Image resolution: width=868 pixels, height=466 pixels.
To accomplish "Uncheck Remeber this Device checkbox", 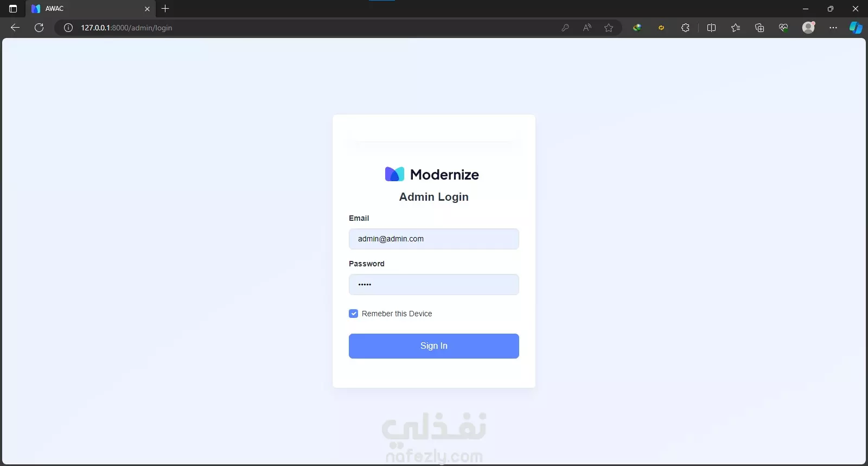I will (354, 314).
